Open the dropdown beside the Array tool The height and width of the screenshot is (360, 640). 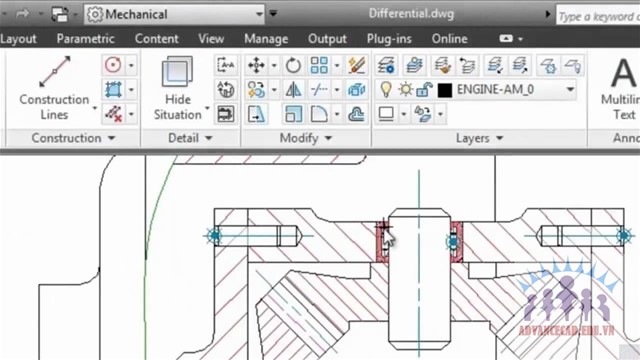pos(337,65)
